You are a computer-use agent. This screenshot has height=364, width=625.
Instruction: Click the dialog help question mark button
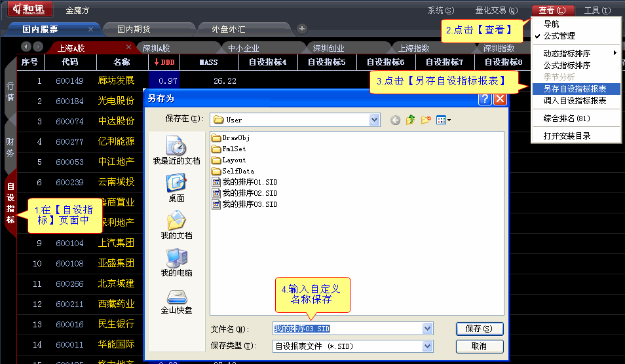485,99
